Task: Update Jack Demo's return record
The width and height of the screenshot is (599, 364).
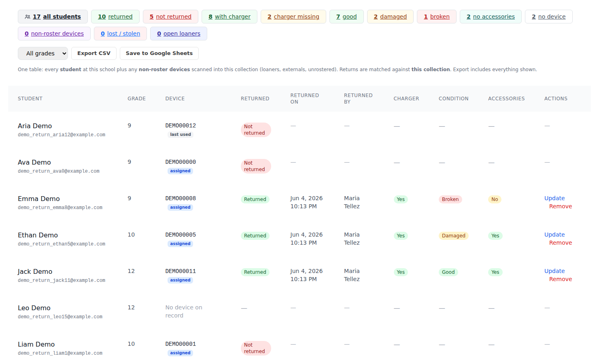Action: [554, 271]
